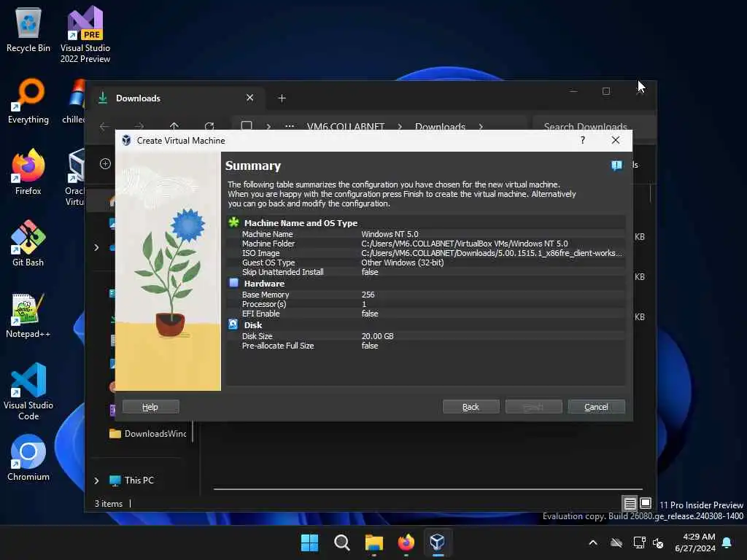Image resolution: width=747 pixels, height=560 pixels.
Task: Select the Downloads tab in File Explorer
Action: (177, 98)
